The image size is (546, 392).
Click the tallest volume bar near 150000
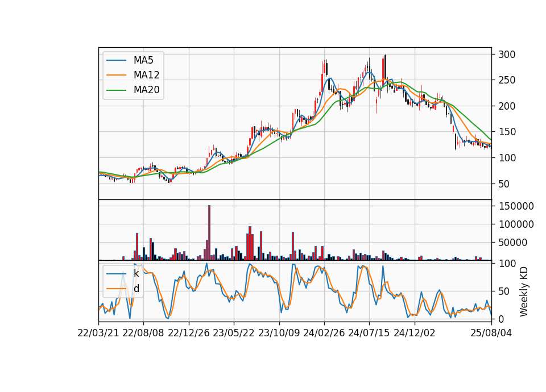[209, 233]
